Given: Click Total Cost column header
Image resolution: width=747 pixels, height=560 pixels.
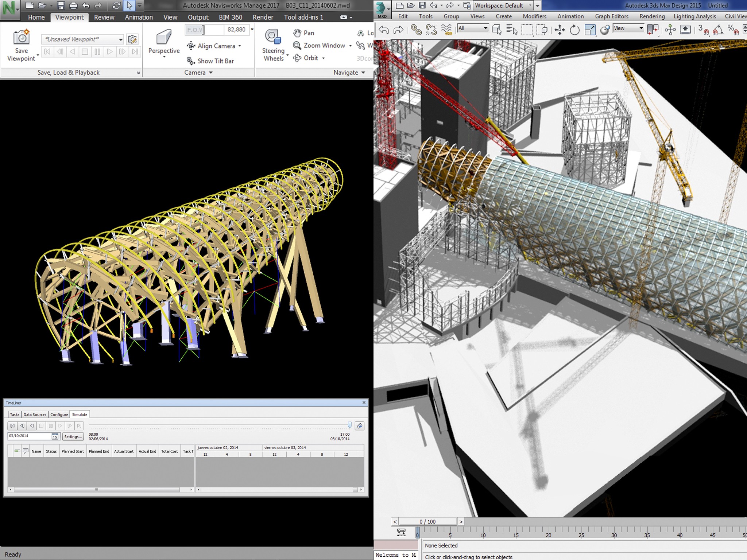Looking at the screenshot, I should coord(169,451).
